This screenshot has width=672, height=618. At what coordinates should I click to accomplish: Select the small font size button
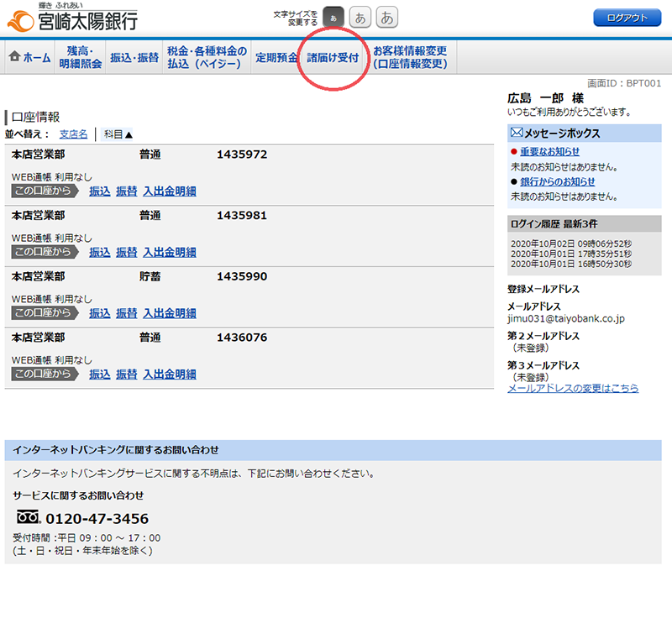point(333,17)
